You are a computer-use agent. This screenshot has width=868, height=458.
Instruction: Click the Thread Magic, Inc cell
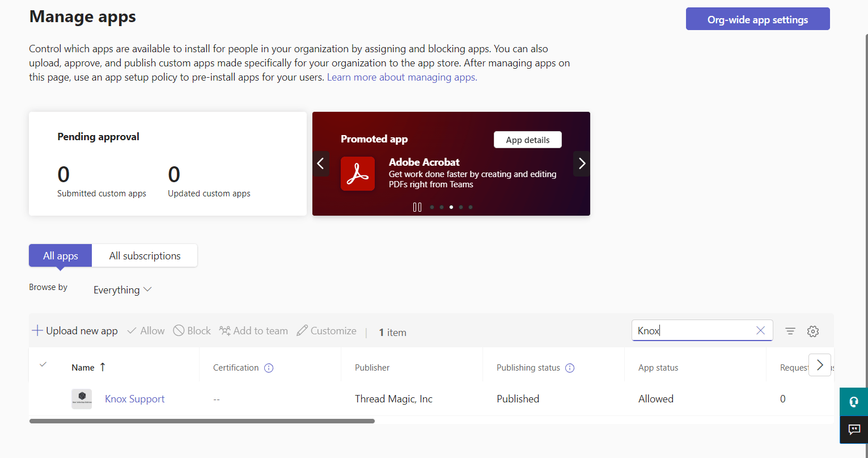393,399
